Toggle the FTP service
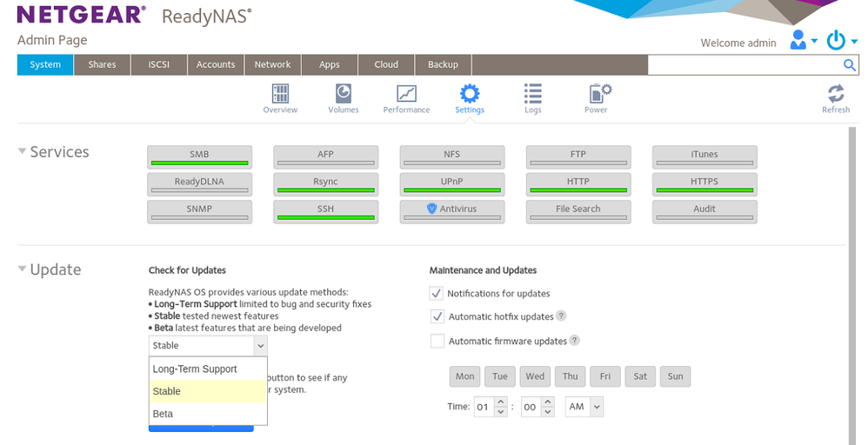The height and width of the screenshot is (445, 868). tap(578, 157)
